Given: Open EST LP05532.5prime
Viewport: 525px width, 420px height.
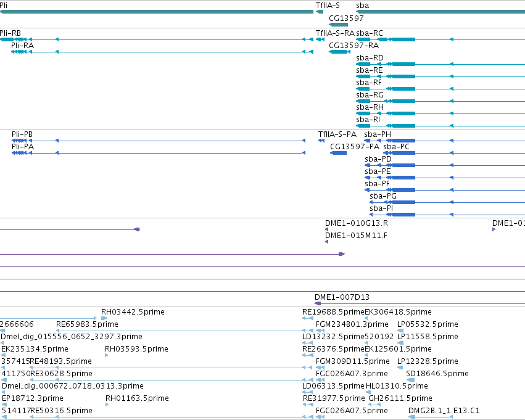Looking at the screenshot, I should point(428,324).
